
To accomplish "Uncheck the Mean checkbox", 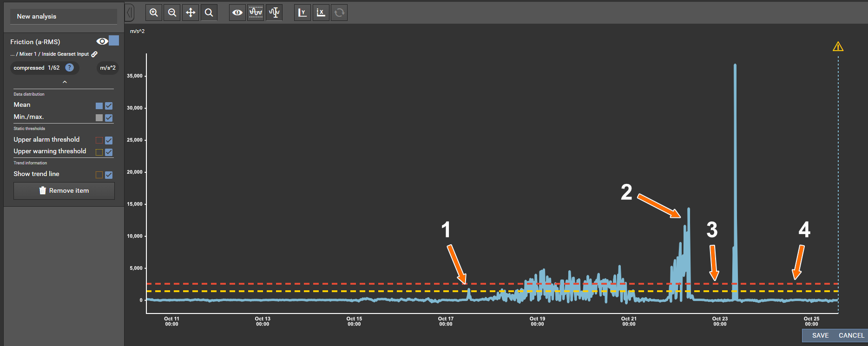I will [109, 106].
